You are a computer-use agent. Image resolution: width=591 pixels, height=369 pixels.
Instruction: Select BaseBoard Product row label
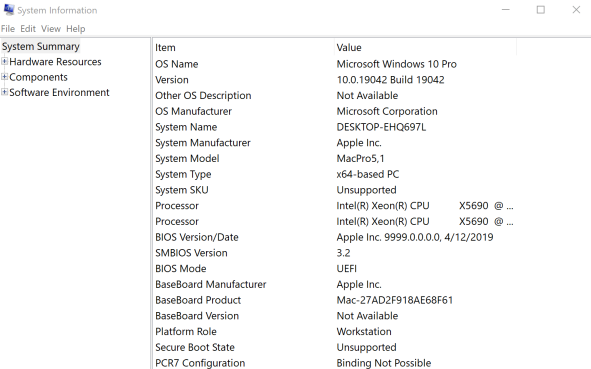(x=198, y=300)
